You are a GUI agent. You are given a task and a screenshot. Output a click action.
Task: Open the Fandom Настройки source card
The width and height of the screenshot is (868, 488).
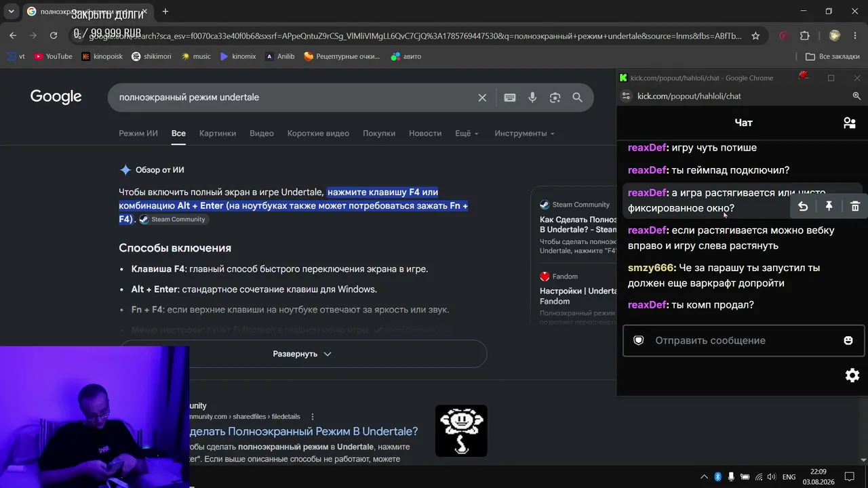[578, 296]
